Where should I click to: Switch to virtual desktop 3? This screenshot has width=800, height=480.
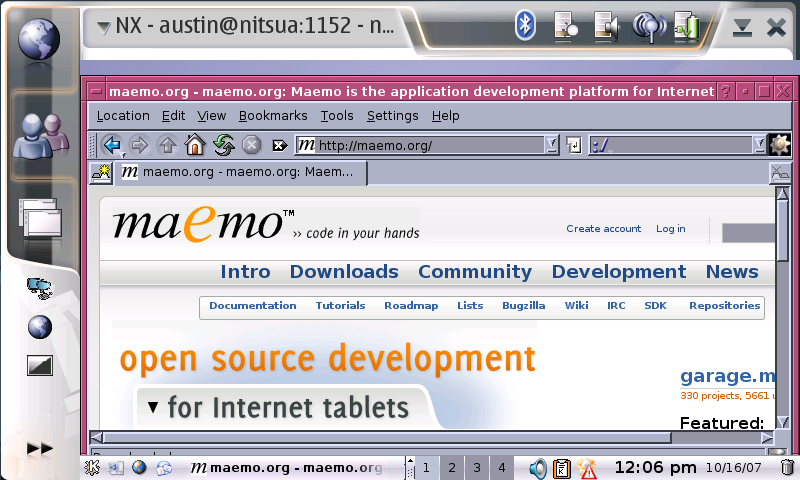coord(477,468)
